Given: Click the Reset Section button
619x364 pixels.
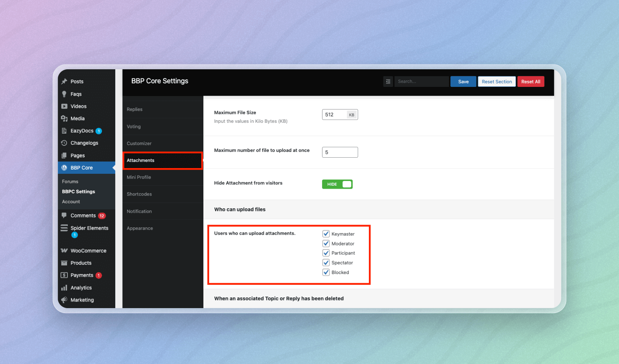Looking at the screenshot, I should click(497, 82).
